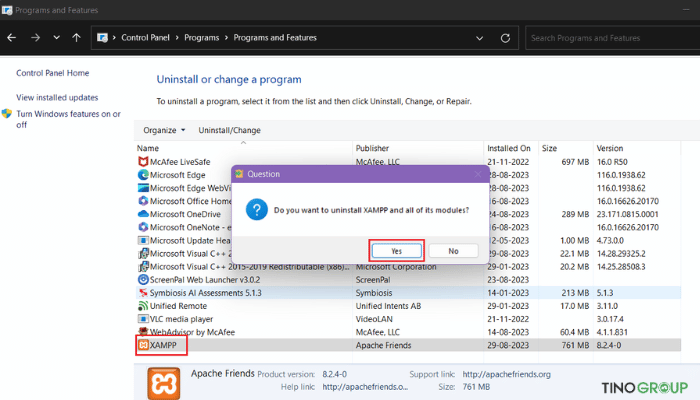Viewport: 700px width, 400px height.
Task: Click No in the Question dialog
Action: click(453, 251)
